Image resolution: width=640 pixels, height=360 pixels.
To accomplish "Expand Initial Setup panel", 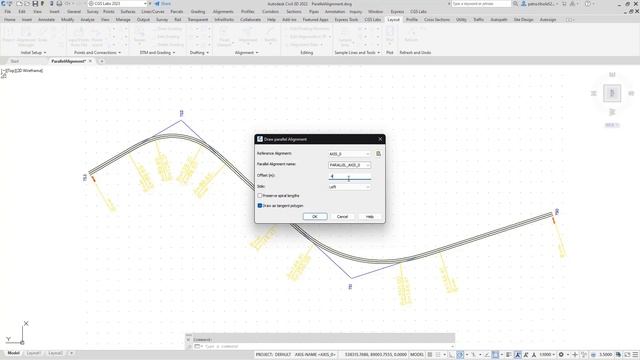I will click(x=33, y=53).
